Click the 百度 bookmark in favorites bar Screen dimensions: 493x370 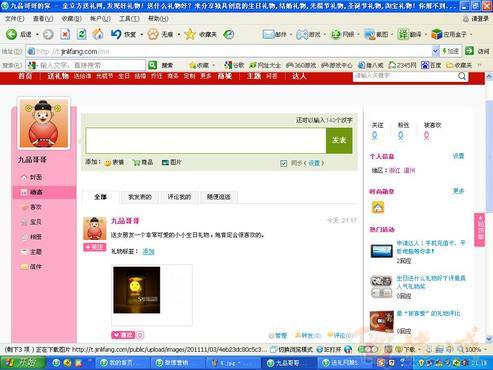click(x=431, y=65)
